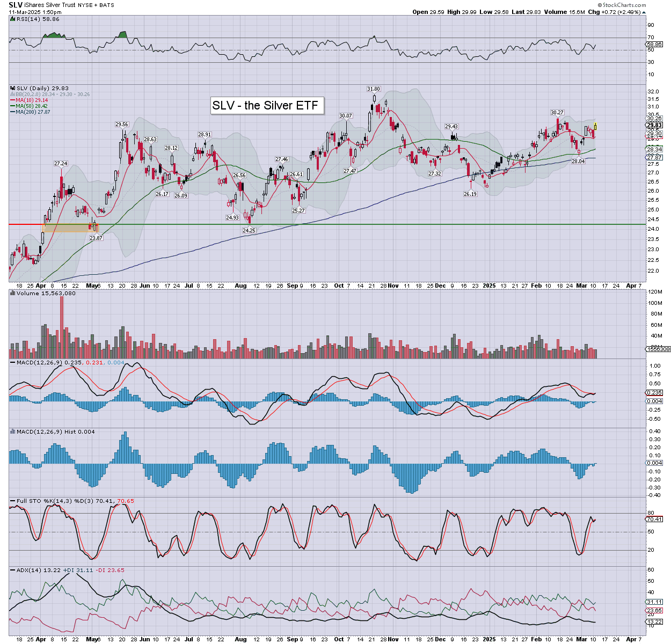Screen dimensions: 671x644
Task: Click the MACD(12,26,9) black line icon
Action: coord(13,363)
